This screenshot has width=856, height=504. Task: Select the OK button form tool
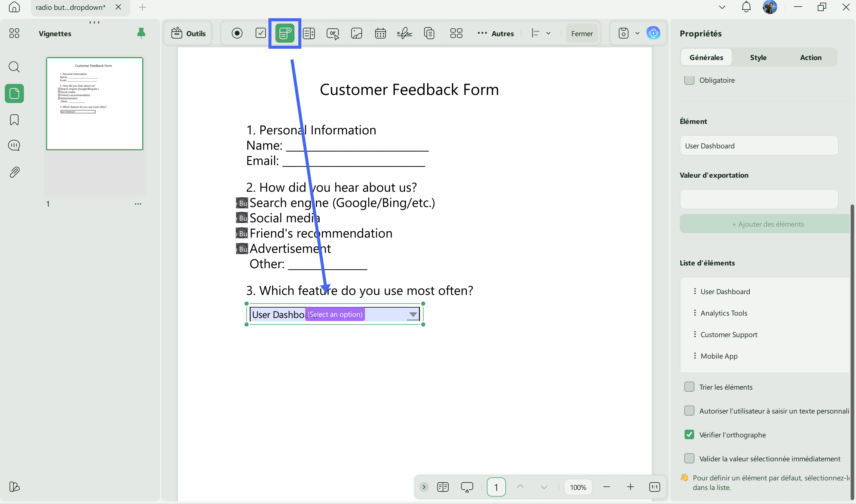[x=332, y=34]
